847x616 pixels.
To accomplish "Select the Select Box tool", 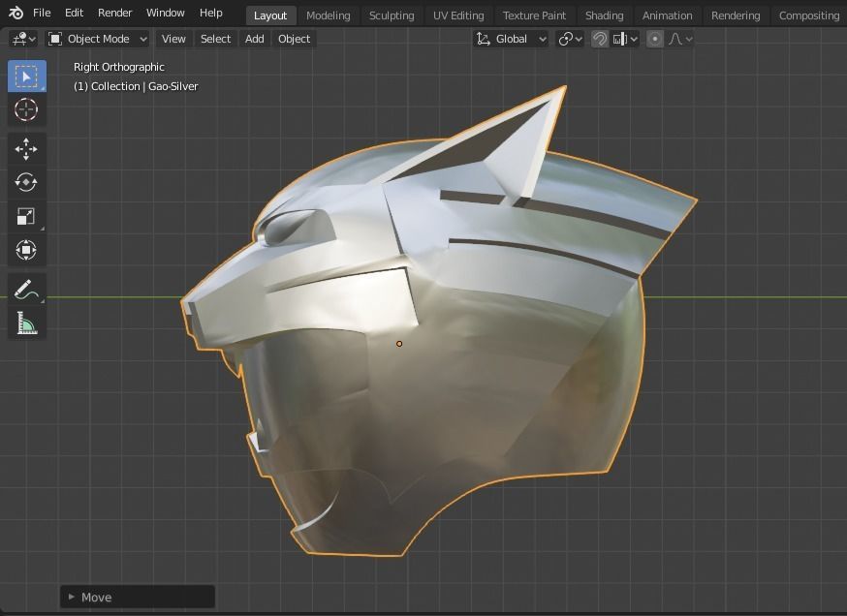I will (x=26, y=77).
